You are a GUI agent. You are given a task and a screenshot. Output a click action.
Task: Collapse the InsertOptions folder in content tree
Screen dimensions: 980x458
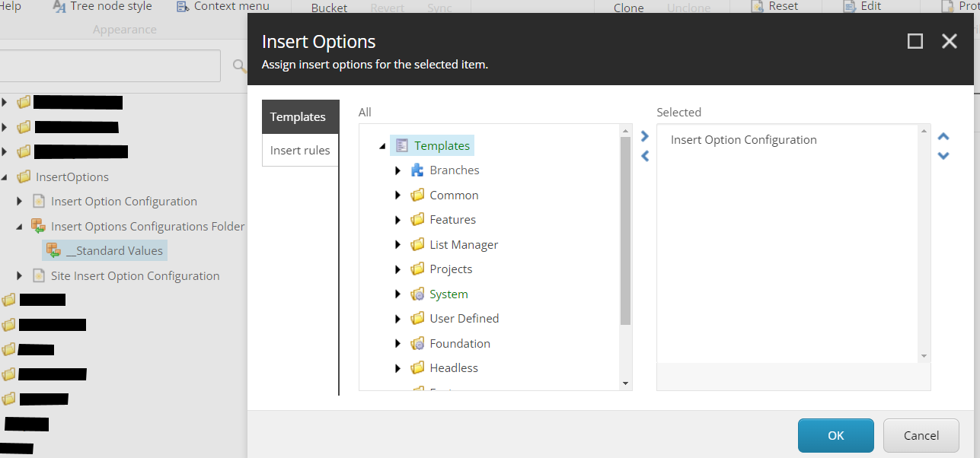click(x=5, y=177)
